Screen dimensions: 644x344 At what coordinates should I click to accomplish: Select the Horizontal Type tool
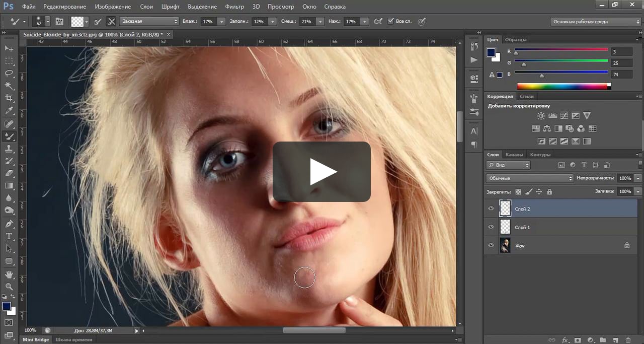[x=9, y=236]
